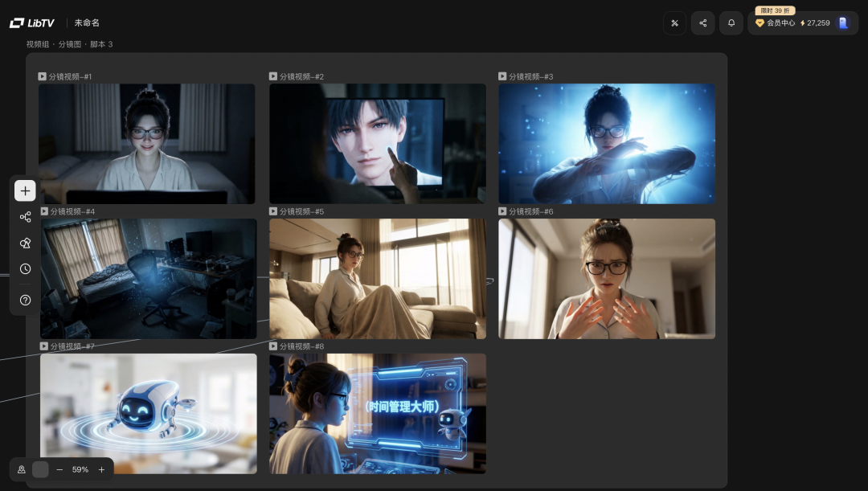Screen dimensions: 868x491
Task: Click the zoom in plus button
Action: [x=101, y=469]
